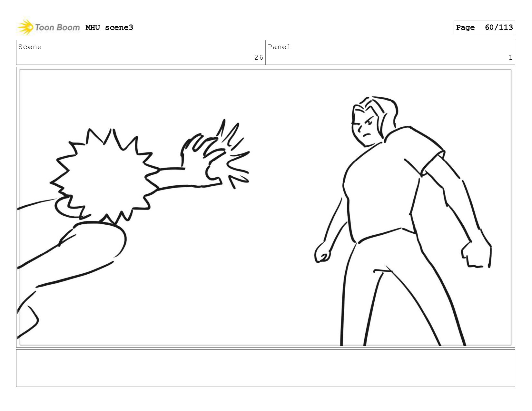Image resolution: width=532 pixels, height=411 pixels.
Task: Click the empty notes box below the panel
Action: [x=265, y=368]
